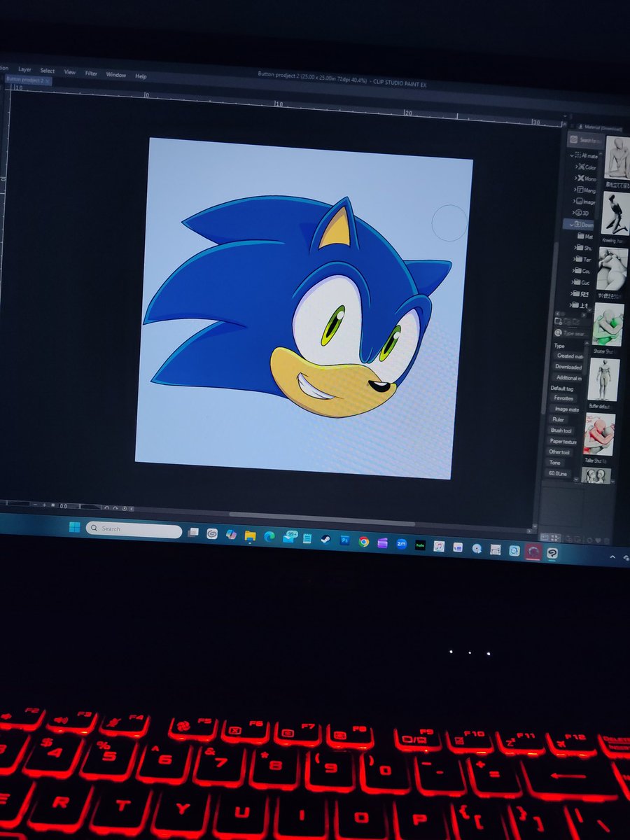The width and height of the screenshot is (630, 840).
Task: Open the View menu
Action: (70, 72)
